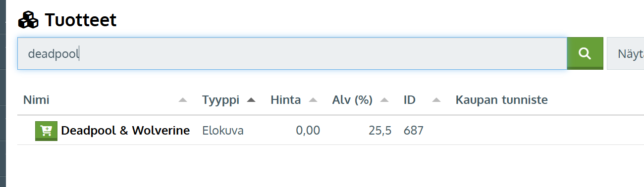Click the Tuotteet page heading
The width and height of the screenshot is (644, 187).
(x=81, y=20)
